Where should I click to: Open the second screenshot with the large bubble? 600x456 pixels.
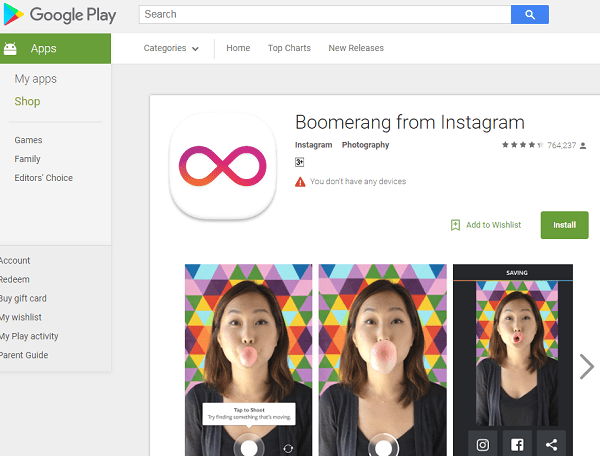(x=383, y=360)
